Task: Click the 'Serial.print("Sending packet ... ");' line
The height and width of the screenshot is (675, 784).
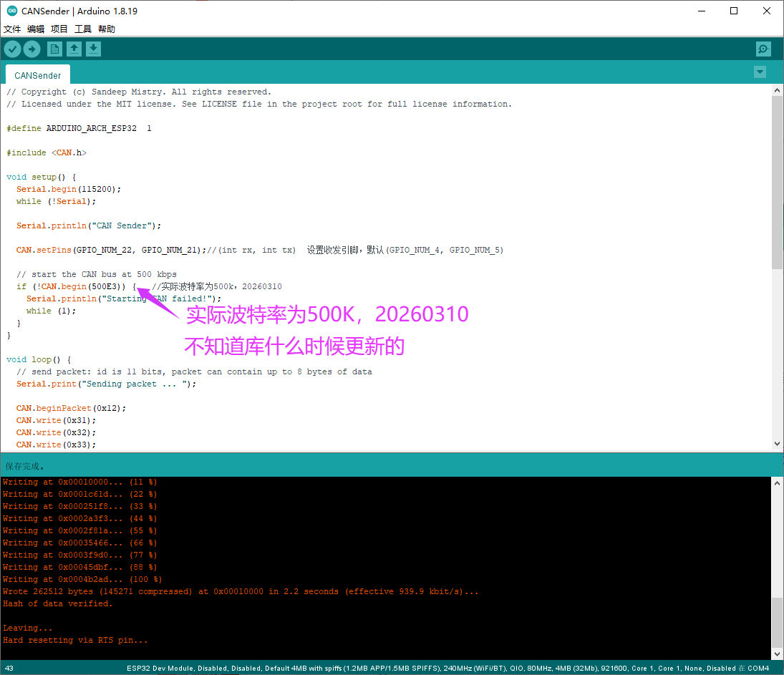Action: pos(106,384)
